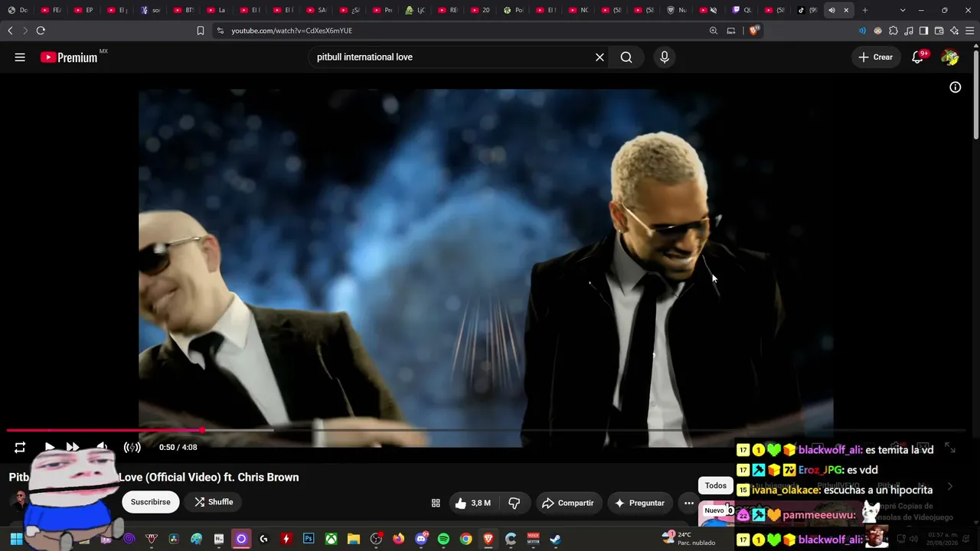Open a new browser tab
Screen dimensions: 980x551
click(x=865, y=11)
